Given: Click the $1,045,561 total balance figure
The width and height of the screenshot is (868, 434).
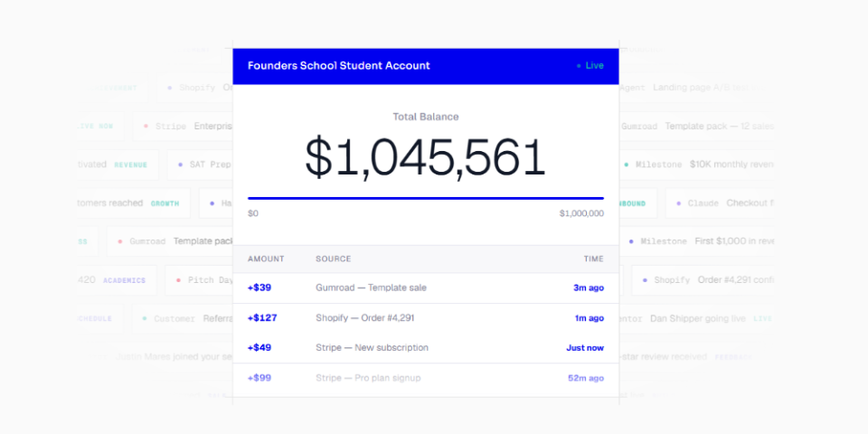Looking at the screenshot, I should click(x=426, y=157).
